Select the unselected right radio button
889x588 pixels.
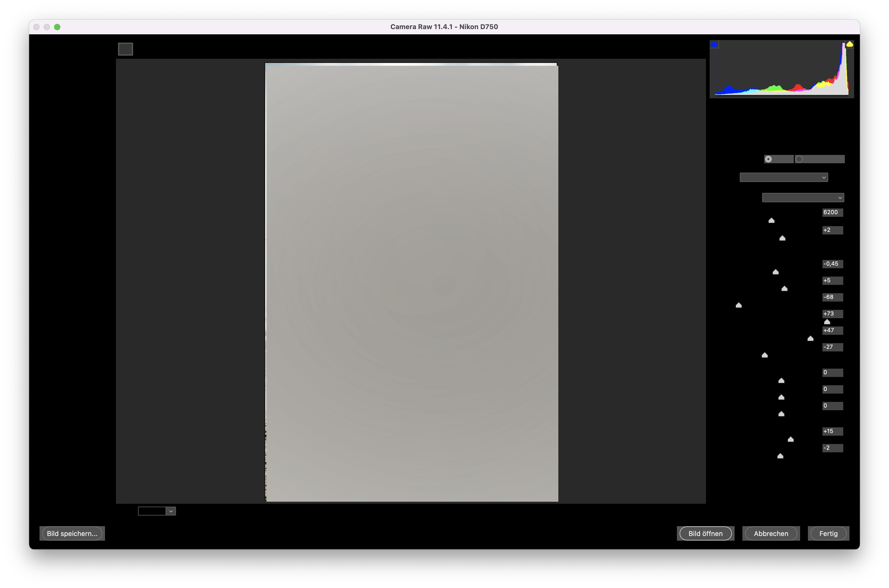[799, 159]
